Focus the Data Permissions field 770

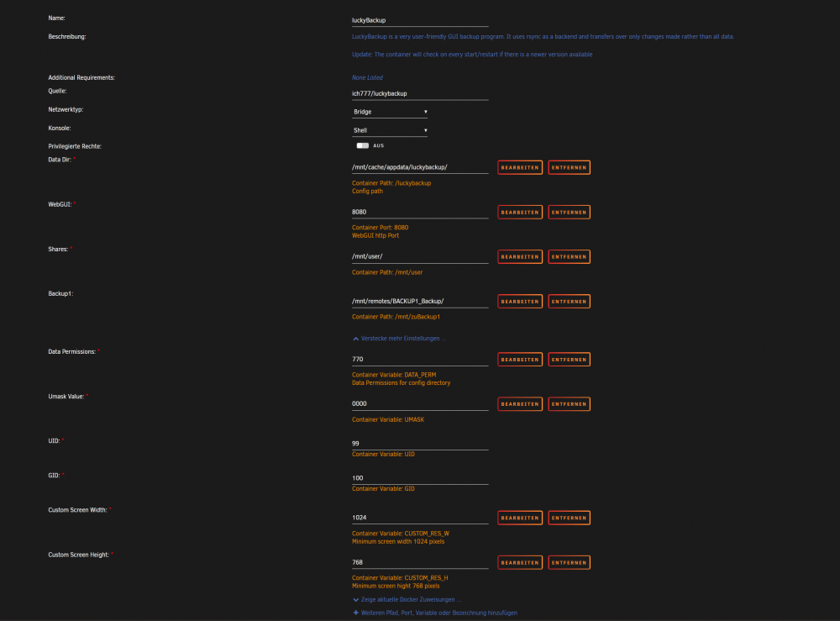coord(420,360)
